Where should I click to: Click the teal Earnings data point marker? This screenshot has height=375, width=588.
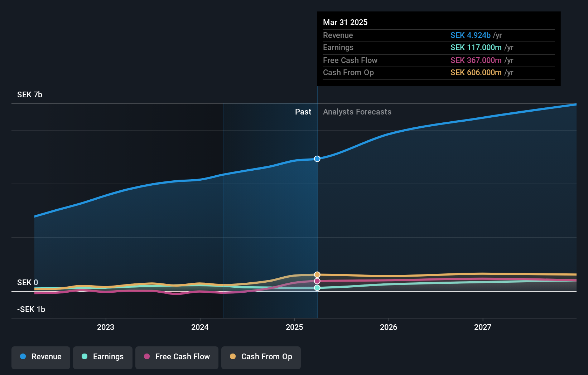coord(317,288)
